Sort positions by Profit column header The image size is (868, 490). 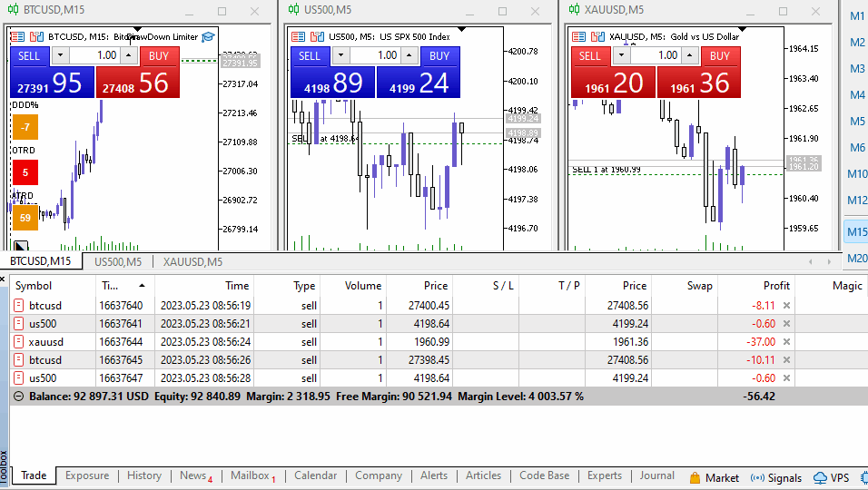click(x=756, y=285)
